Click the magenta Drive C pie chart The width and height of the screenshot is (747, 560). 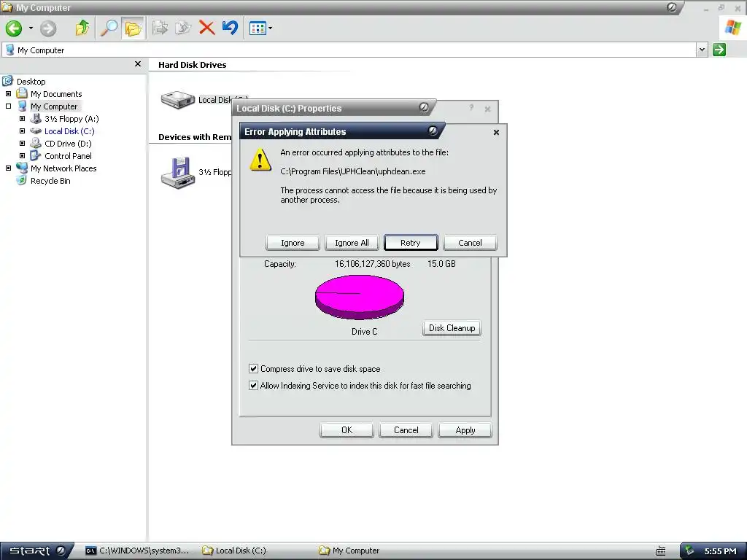360,297
